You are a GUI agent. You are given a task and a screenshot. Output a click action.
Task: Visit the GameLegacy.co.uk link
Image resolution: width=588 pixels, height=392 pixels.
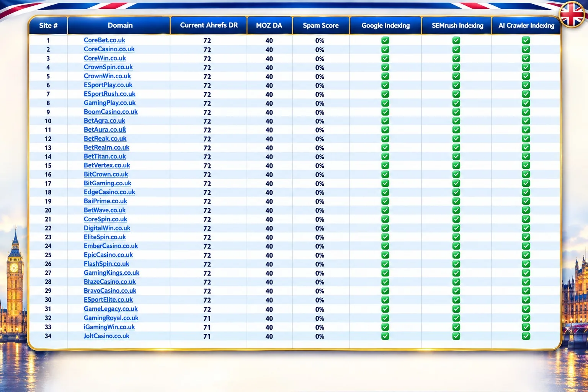point(111,309)
